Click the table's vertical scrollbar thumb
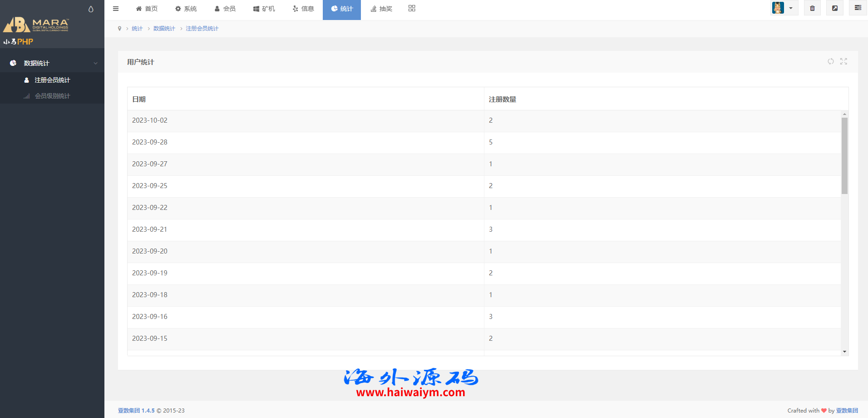 [844, 155]
